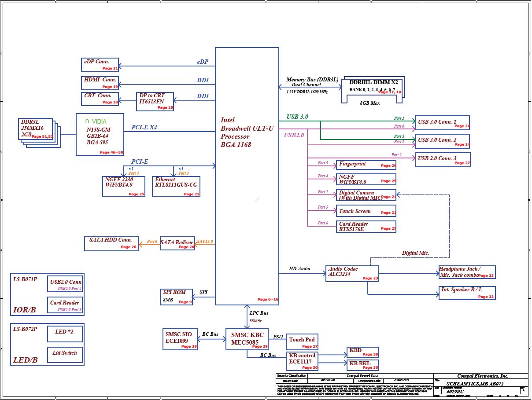
Task: Select the DDRIIIL-DIMM X2 memory block
Action: tap(373, 89)
